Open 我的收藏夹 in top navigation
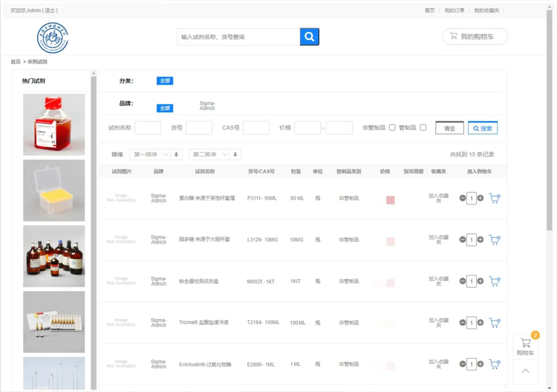 coord(486,10)
